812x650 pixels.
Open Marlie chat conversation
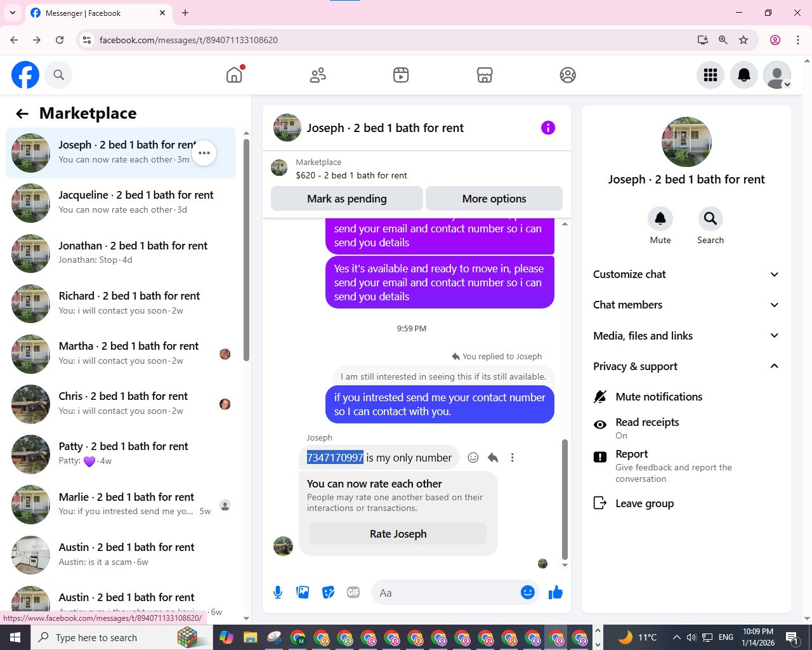click(121, 505)
